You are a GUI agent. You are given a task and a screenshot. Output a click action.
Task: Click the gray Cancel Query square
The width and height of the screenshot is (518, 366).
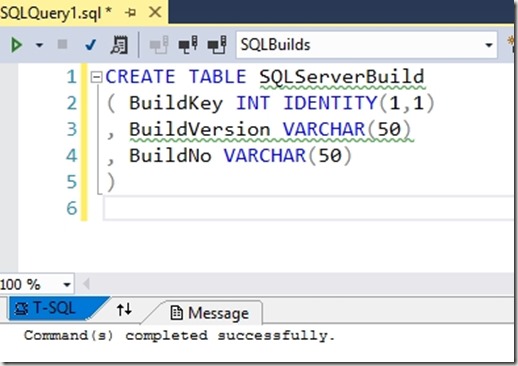coord(62,44)
